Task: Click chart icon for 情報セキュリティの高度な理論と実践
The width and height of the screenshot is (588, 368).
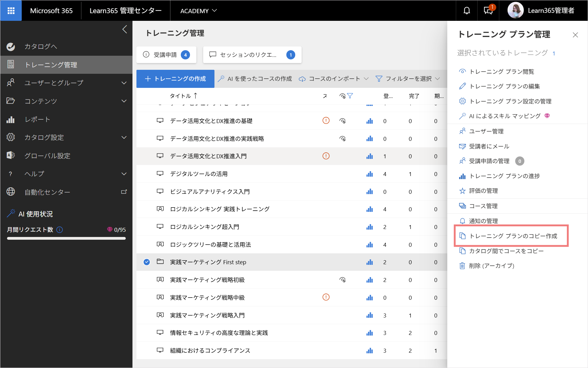Action: click(370, 333)
